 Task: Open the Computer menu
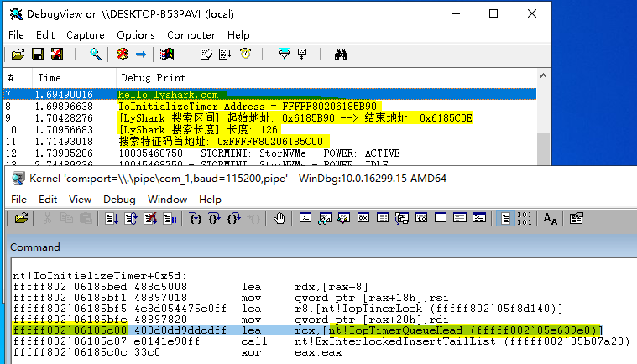tap(191, 35)
